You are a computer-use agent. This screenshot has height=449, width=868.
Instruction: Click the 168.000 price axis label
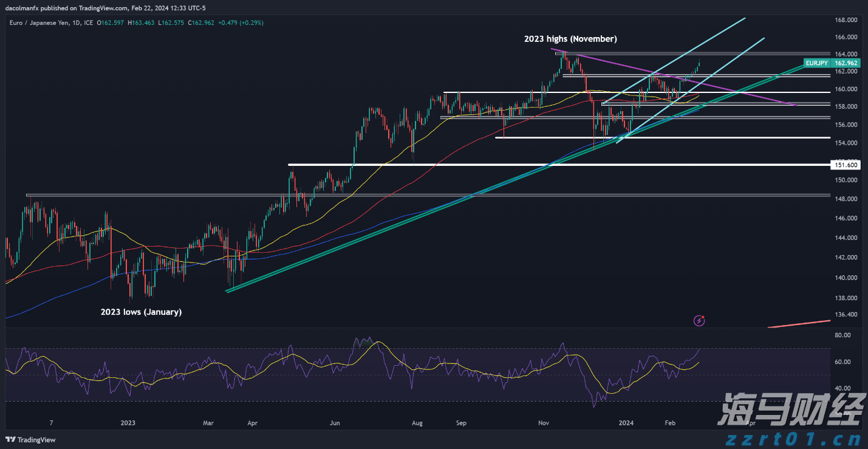[x=846, y=20]
